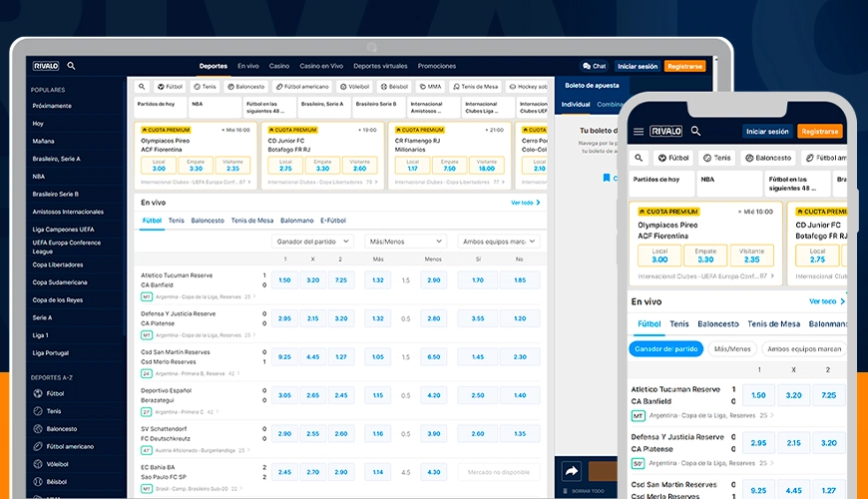This screenshot has height=499, width=868.
Task: Open Promociones in the laptop top nav
Action: pos(437,66)
